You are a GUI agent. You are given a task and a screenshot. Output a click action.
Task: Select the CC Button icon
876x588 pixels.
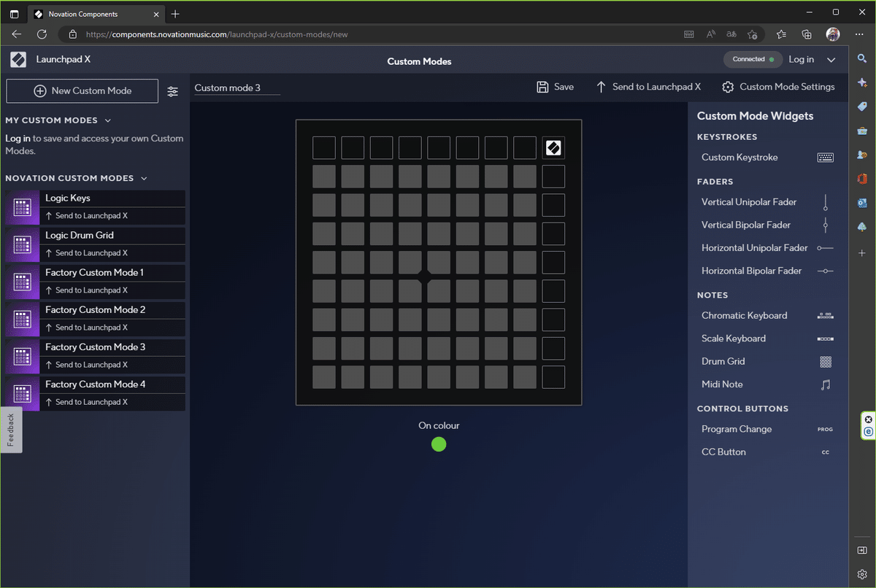[x=826, y=452]
